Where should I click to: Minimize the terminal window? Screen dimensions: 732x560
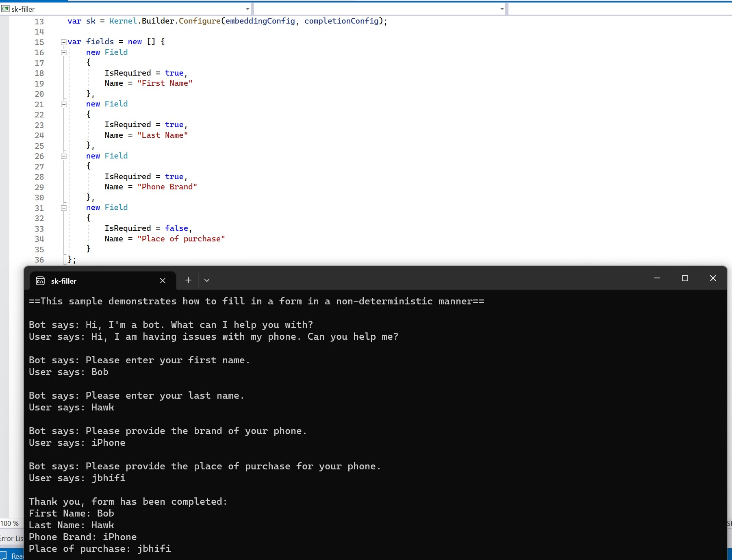657,278
